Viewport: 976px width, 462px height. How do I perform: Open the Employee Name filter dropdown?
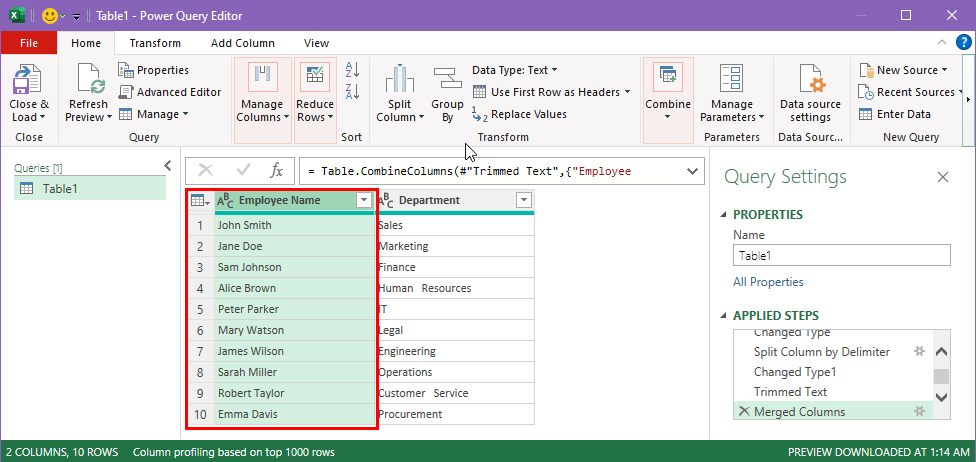(x=363, y=200)
